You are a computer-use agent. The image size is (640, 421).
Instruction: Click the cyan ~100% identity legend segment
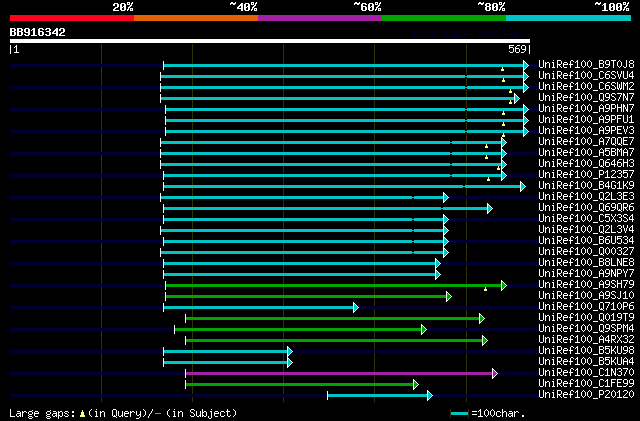pos(569,18)
